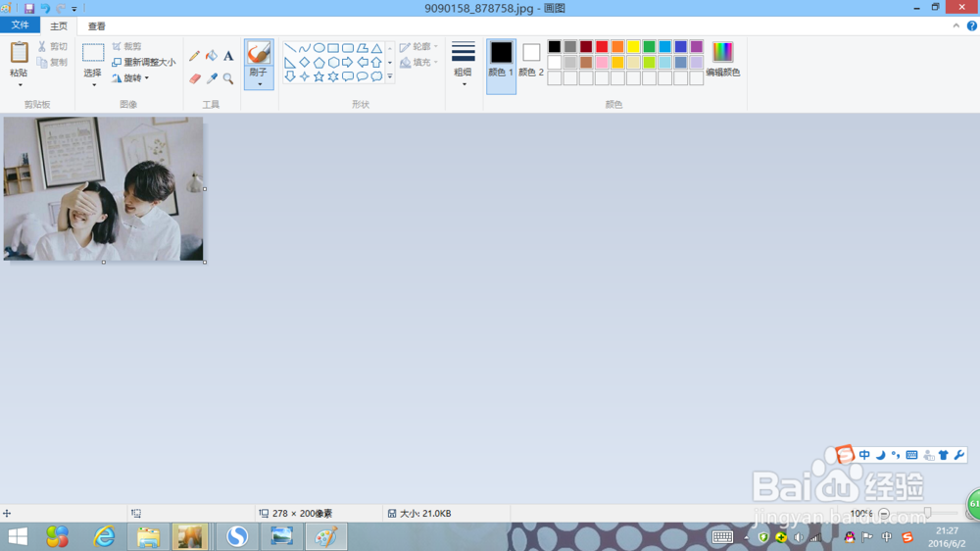Open the Select (选择) dropdown arrow

pyautogui.click(x=93, y=84)
